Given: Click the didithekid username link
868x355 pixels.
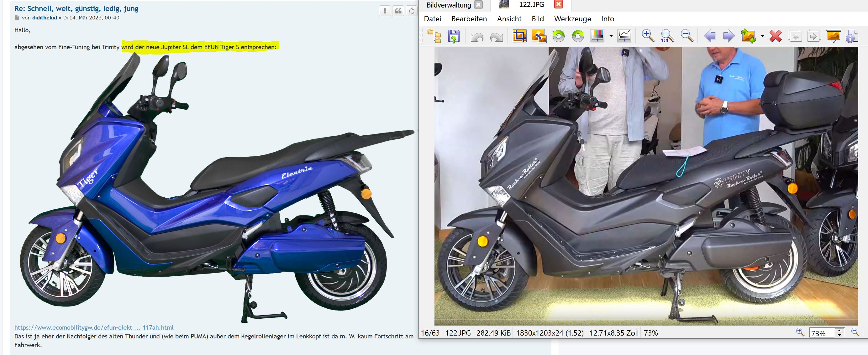Looking at the screenshot, I should (x=45, y=18).
